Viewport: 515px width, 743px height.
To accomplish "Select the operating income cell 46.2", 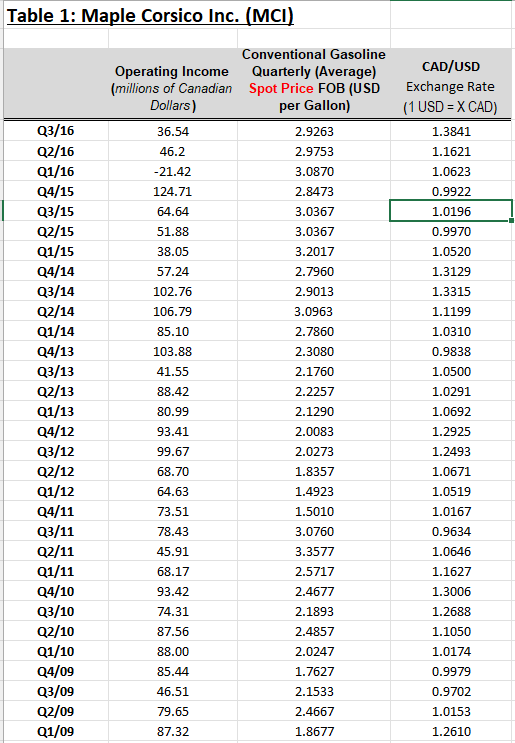I will coord(172,151).
